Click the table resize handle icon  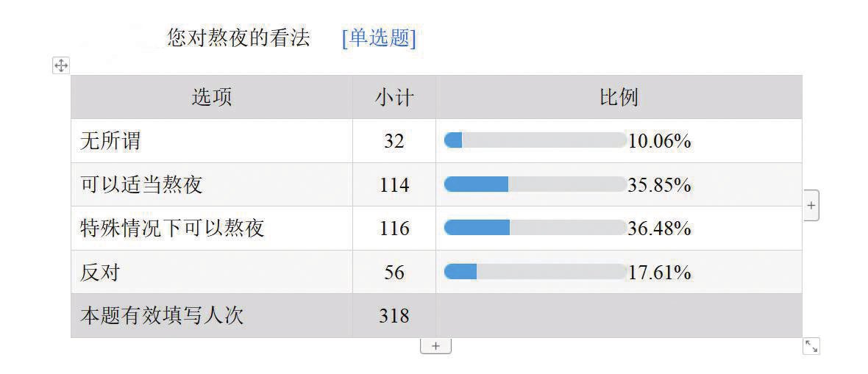(x=811, y=346)
